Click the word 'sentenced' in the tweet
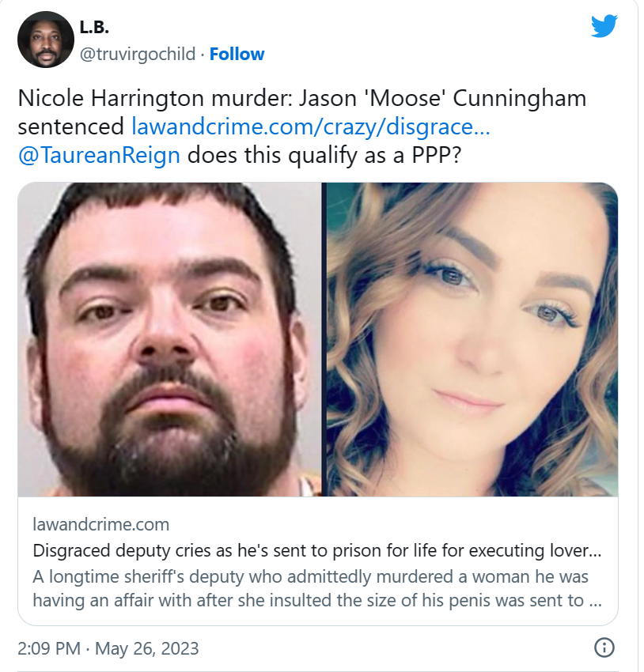The height and width of the screenshot is (672, 644). click(70, 126)
